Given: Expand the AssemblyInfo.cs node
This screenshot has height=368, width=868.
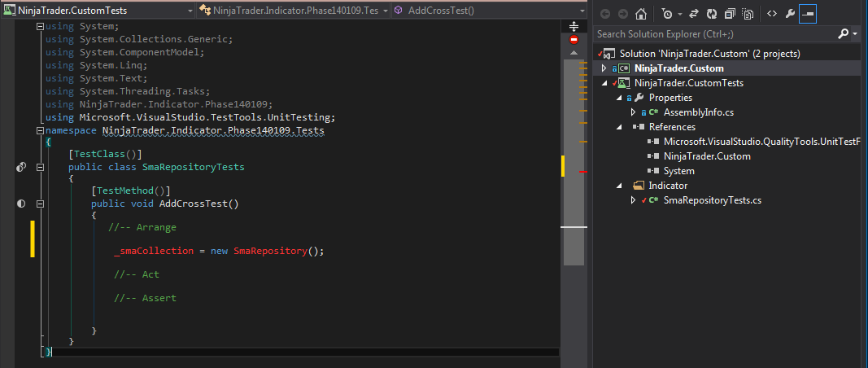Looking at the screenshot, I should click(634, 112).
